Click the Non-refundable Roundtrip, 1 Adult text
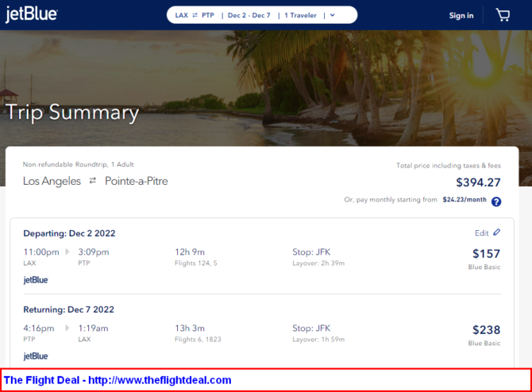The height and width of the screenshot is (392, 532). click(79, 164)
